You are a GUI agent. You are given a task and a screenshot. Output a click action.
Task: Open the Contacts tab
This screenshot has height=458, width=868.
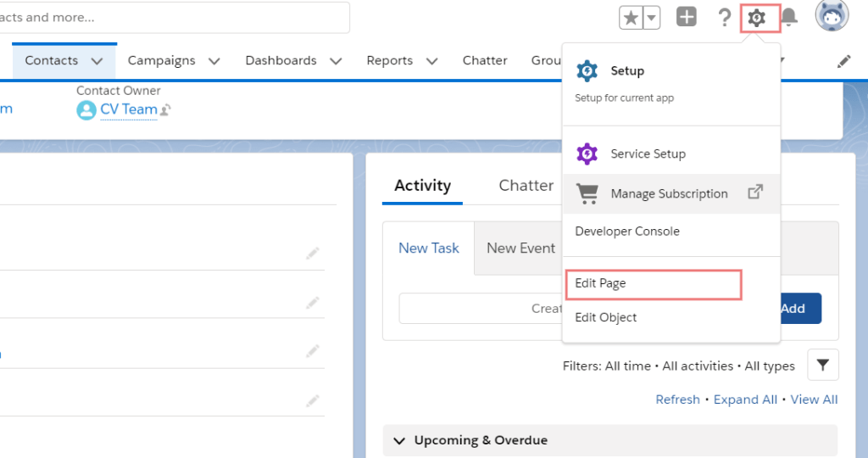tap(52, 60)
